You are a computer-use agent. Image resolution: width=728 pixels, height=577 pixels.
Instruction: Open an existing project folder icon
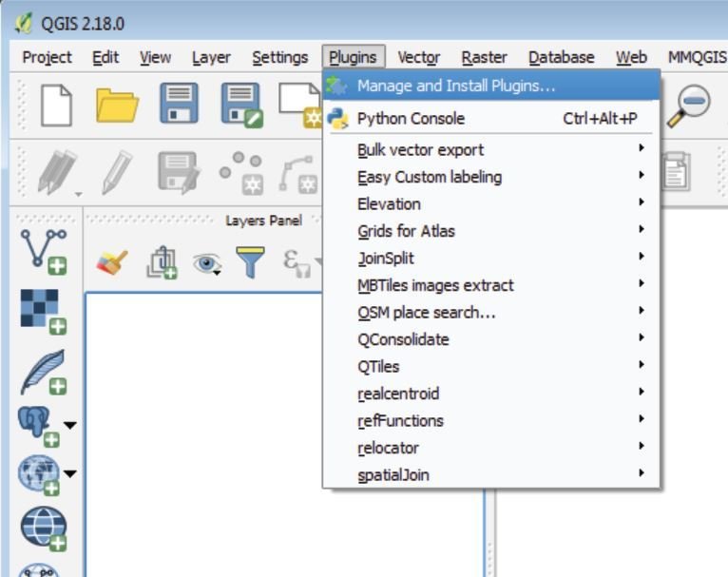tap(117, 106)
